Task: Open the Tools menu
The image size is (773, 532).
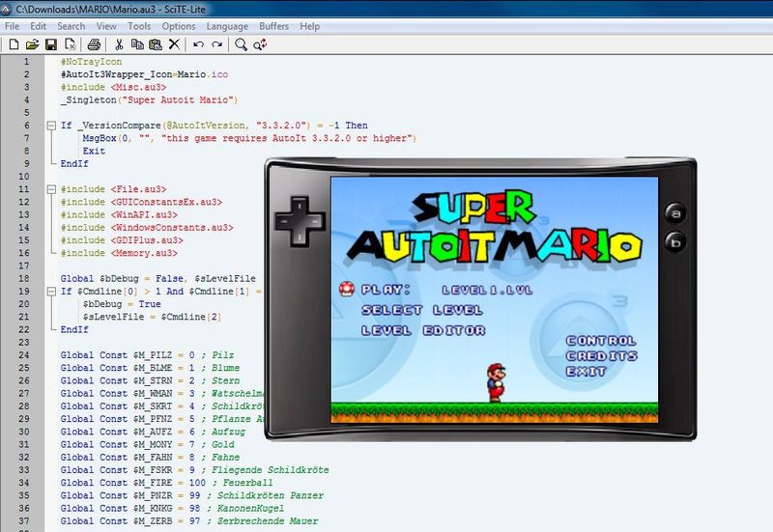Action: [139, 26]
